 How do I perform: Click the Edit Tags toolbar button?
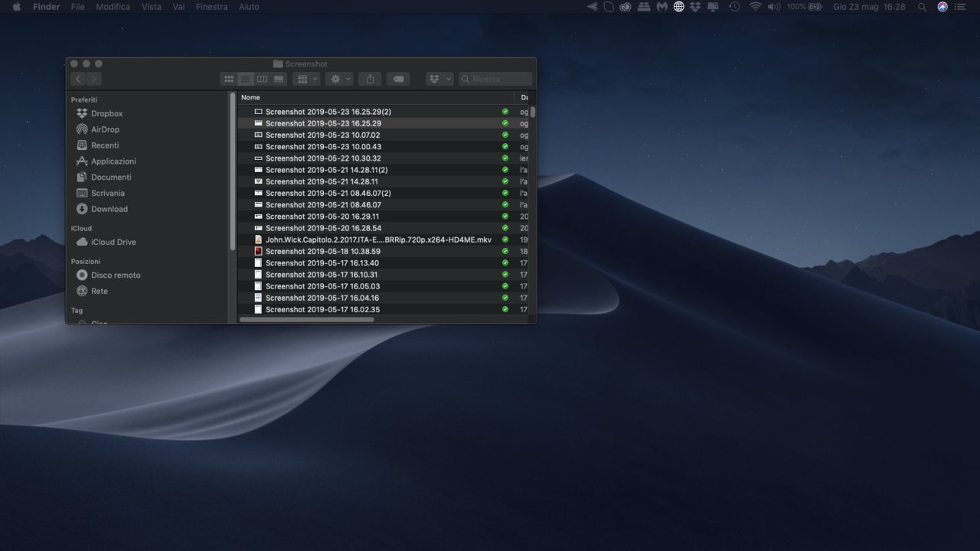(397, 79)
